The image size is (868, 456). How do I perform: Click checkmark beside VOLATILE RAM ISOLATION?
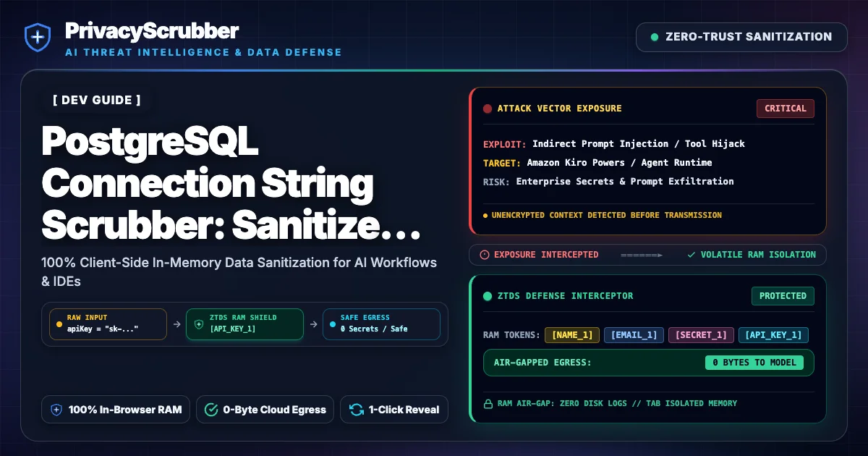[x=692, y=255]
